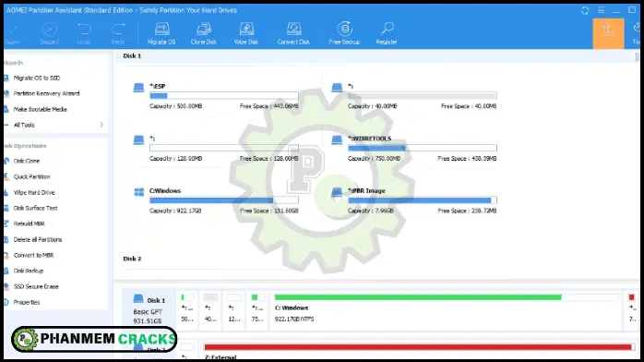Image resolution: width=644 pixels, height=362 pixels.
Task: Click the ESP partition usage bar
Action: tap(224, 96)
